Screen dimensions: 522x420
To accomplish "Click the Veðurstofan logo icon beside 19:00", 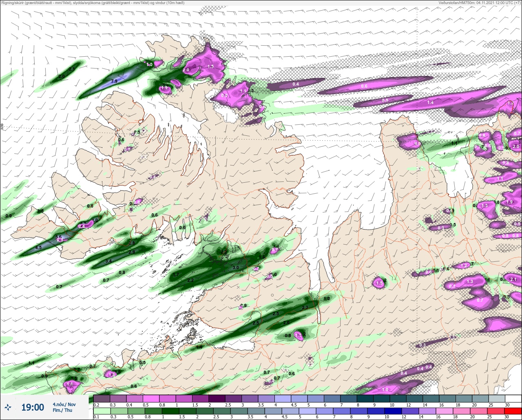I will (x=8, y=407).
